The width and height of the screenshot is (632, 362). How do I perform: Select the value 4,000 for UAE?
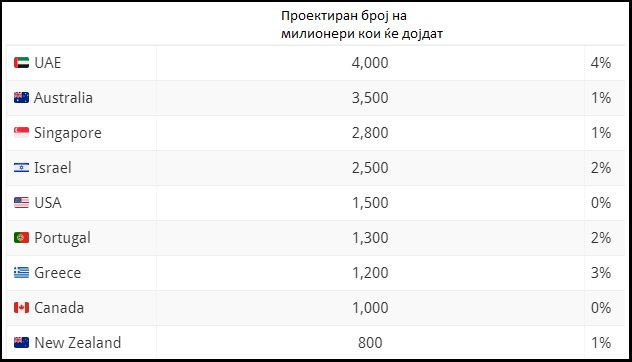pyautogui.click(x=370, y=63)
